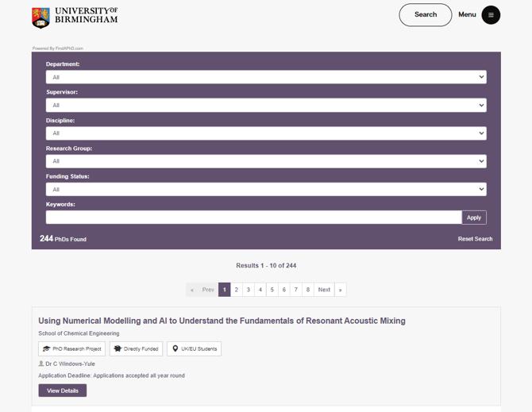Expand the Department dropdown
Image resolution: width=532 pixels, height=412 pixels.
point(266,77)
